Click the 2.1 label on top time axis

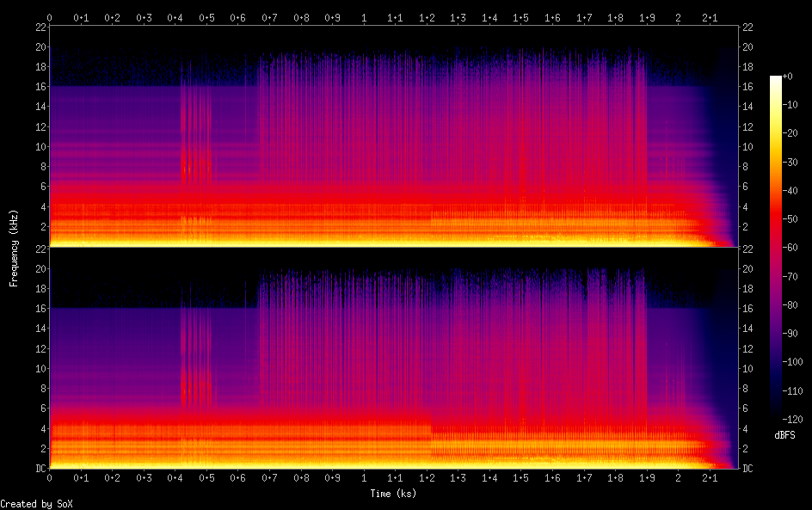[710, 17]
